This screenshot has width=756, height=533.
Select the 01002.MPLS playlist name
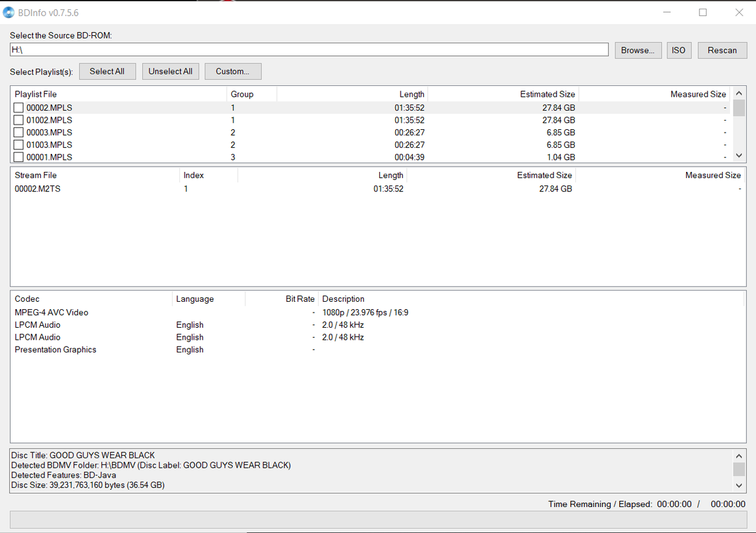coord(49,120)
